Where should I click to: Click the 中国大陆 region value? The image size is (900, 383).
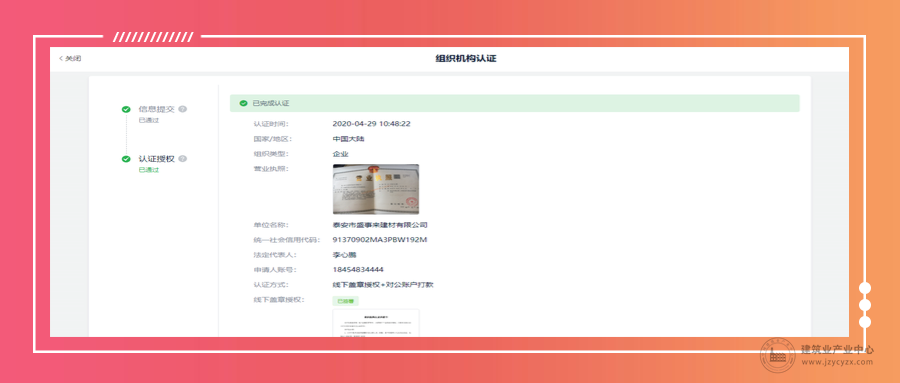(348, 139)
